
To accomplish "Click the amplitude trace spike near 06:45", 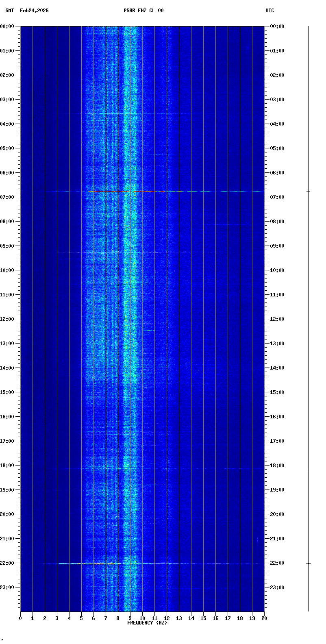I will coord(308,191).
